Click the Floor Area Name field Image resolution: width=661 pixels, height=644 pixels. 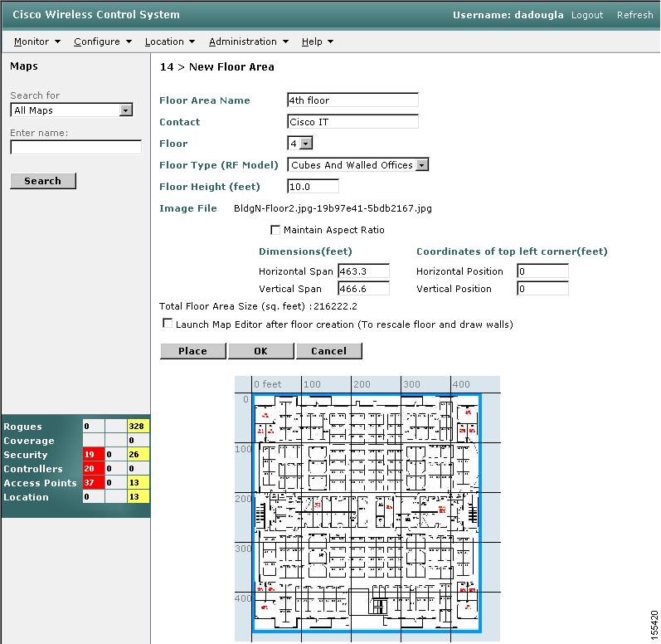click(x=352, y=100)
